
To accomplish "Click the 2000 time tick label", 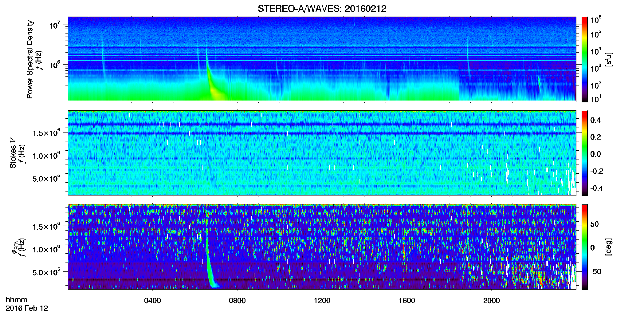I will pyautogui.click(x=492, y=300).
